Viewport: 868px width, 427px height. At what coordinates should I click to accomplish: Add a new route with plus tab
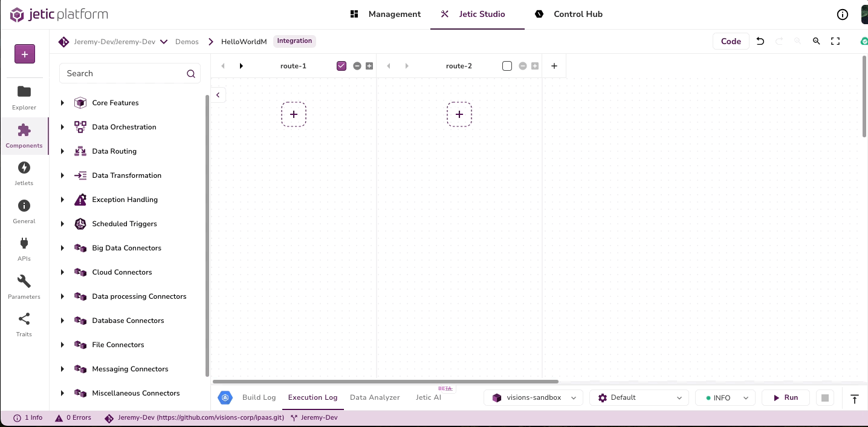(x=554, y=66)
